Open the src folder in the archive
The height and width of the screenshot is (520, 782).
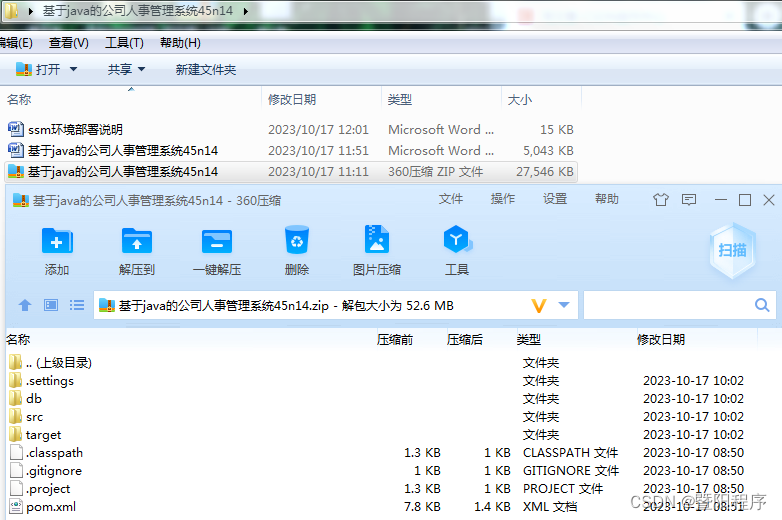point(34,417)
